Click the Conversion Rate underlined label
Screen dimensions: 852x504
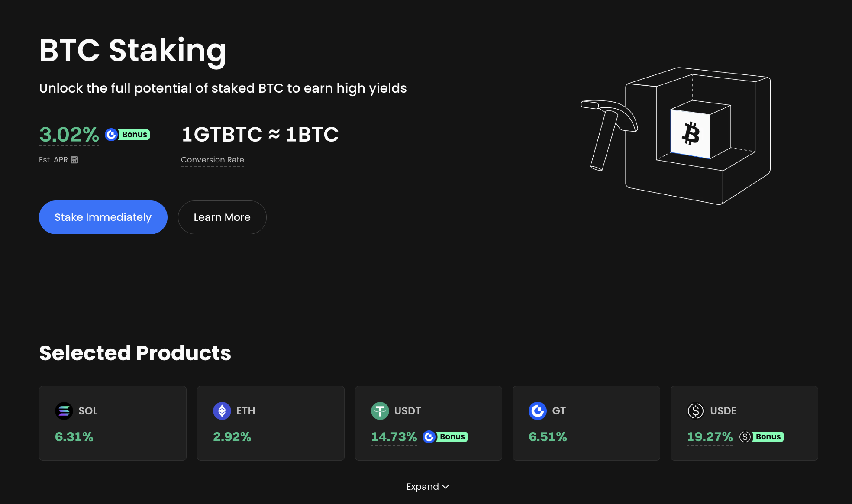point(212,160)
